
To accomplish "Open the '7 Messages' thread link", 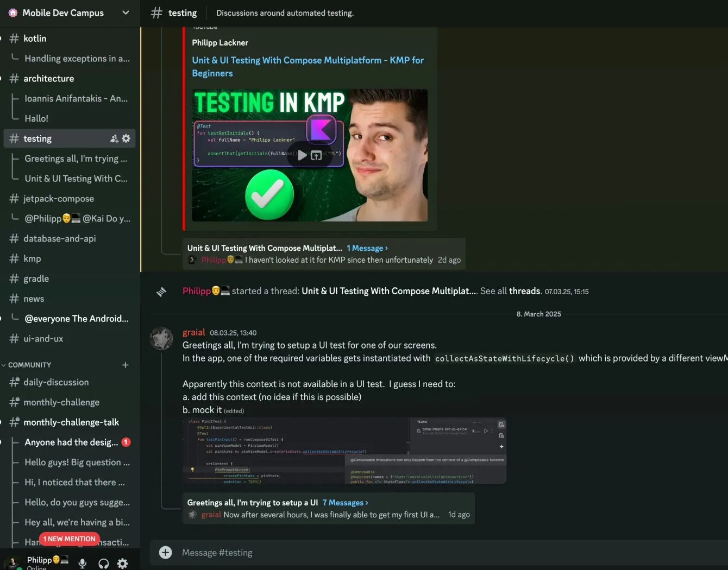I will [x=345, y=503].
